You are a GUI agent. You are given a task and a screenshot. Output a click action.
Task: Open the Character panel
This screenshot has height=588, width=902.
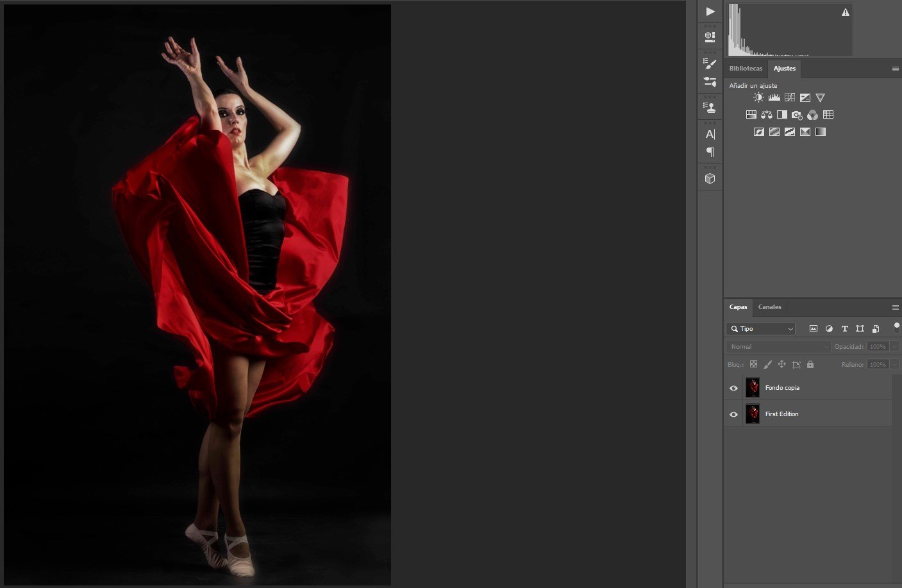pyautogui.click(x=710, y=134)
